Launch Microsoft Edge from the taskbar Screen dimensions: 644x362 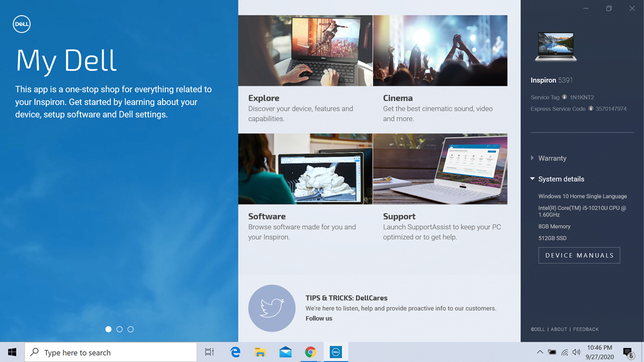point(235,352)
